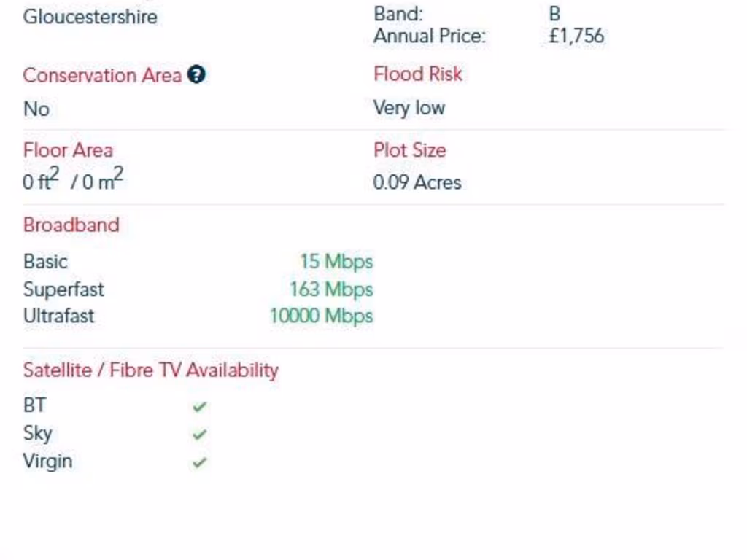Click the 0.09 Acres plot size value
This screenshot has height=560, width=747.
tap(417, 182)
